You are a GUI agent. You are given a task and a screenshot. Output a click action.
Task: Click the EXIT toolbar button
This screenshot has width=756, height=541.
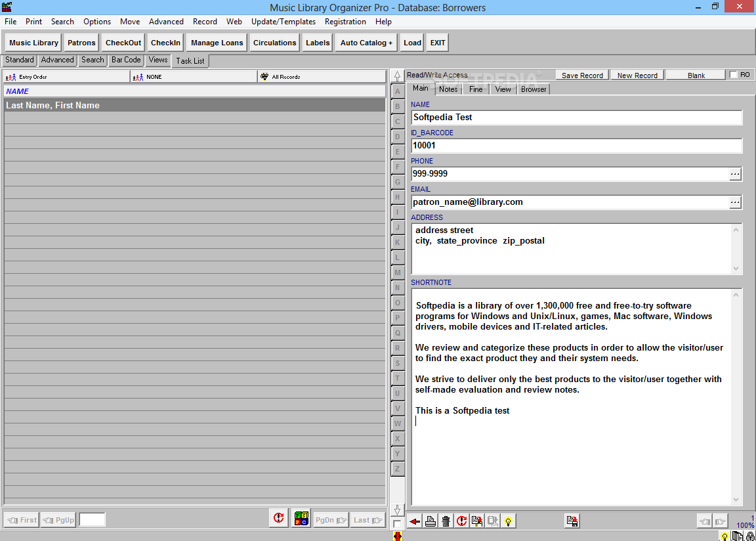pos(438,43)
